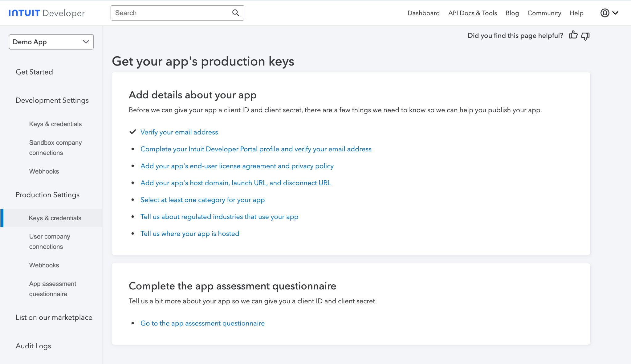The height and width of the screenshot is (364, 631).
Task: Click the Did you find this page helpful text
Action: [x=515, y=35]
